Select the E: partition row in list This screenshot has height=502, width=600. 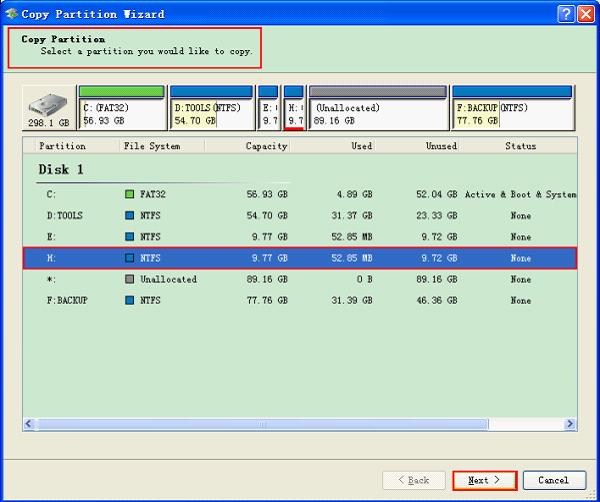pyautogui.click(x=300, y=237)
